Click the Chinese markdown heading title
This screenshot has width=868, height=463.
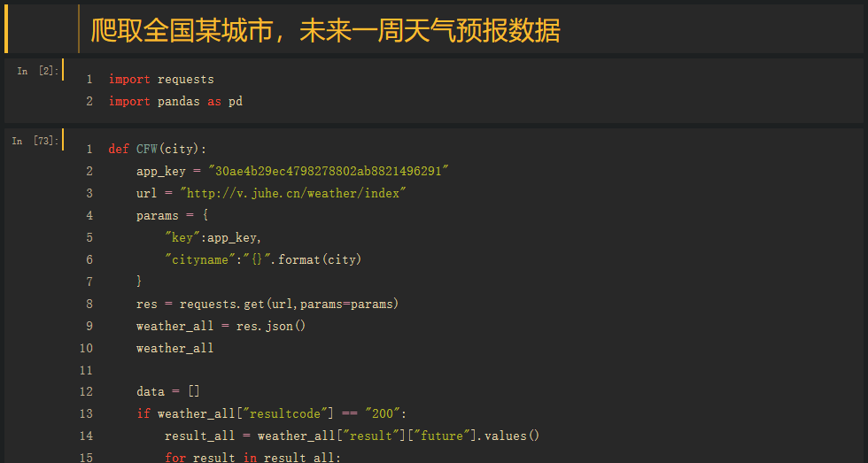[326, 30]
